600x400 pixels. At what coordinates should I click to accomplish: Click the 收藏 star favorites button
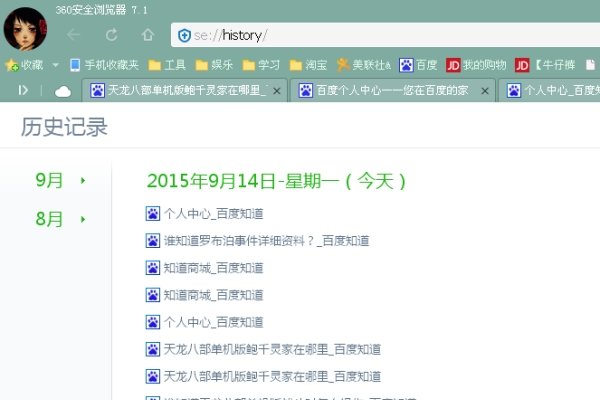pyautogui.click(x=24, y=65)
